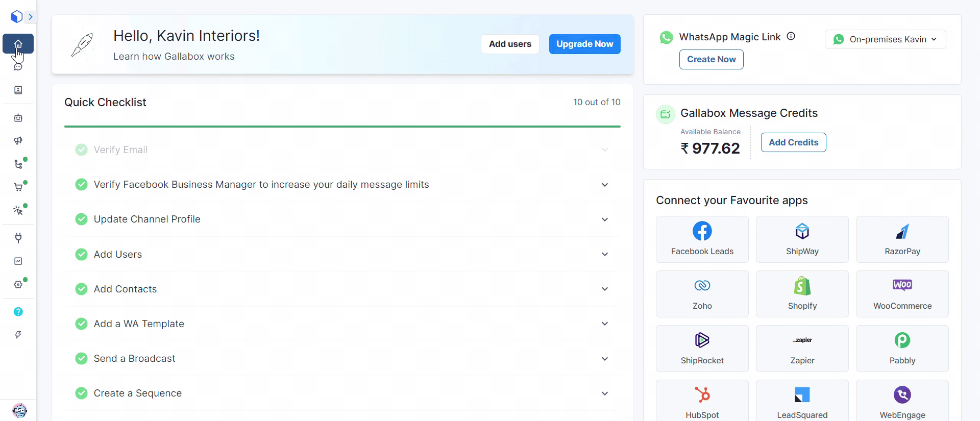Click WhatsApp Magic Link info icon

coord(791,36)
